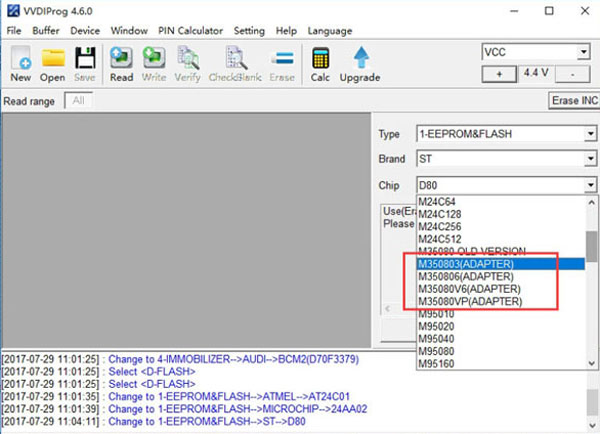
Task: Click chip list scrollbar down arrow
Action: [x=591, y=363]
